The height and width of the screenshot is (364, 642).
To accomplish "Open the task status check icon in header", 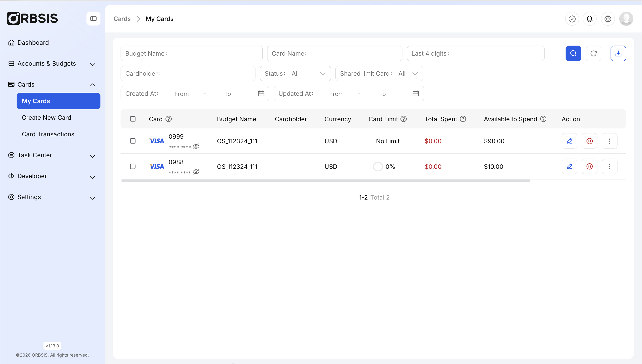I will click(x=572, y=19).
